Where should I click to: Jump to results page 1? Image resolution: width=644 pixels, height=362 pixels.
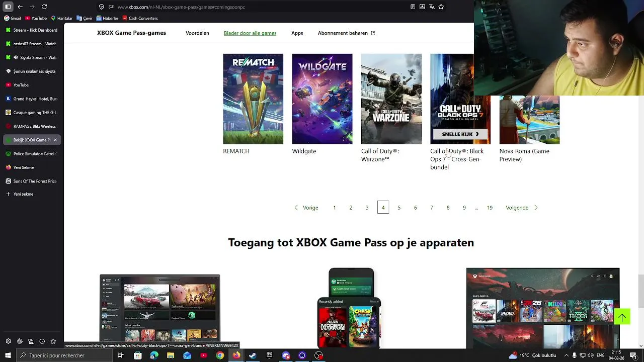335,208
